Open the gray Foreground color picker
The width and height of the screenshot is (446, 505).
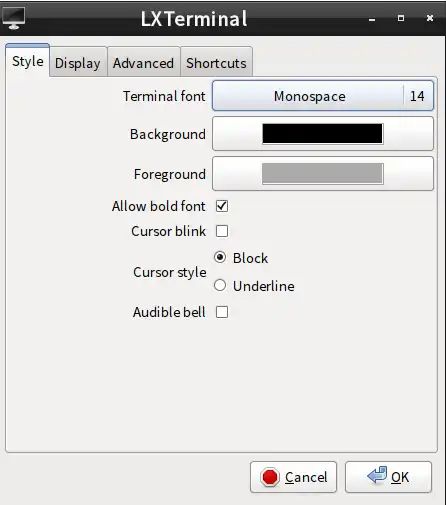(x=323, y=173)
